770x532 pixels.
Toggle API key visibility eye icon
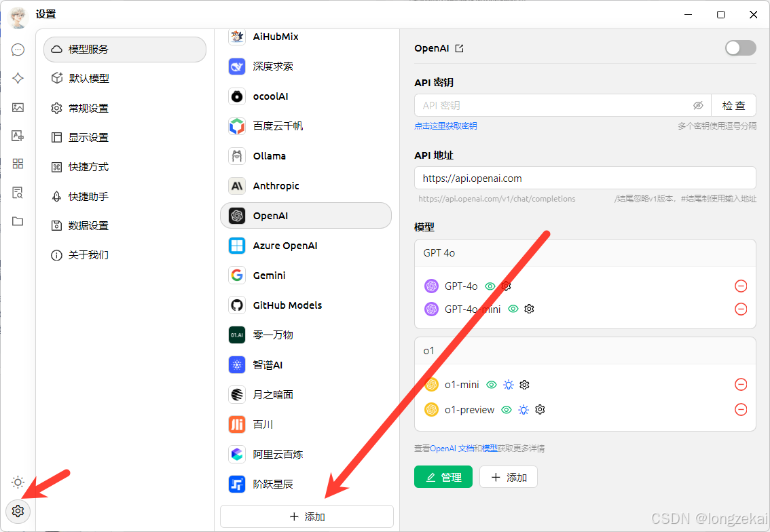[698, 105]
